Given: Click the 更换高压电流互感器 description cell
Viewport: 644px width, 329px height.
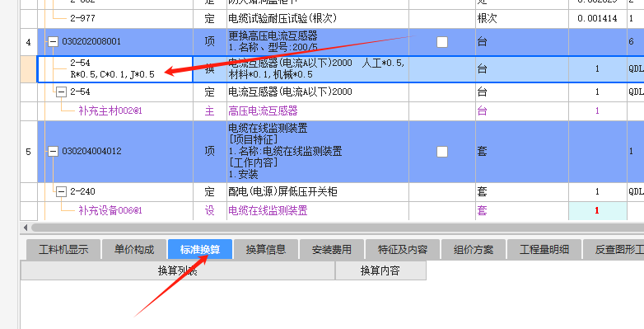Looking at the screenshot, I should 318,42.
